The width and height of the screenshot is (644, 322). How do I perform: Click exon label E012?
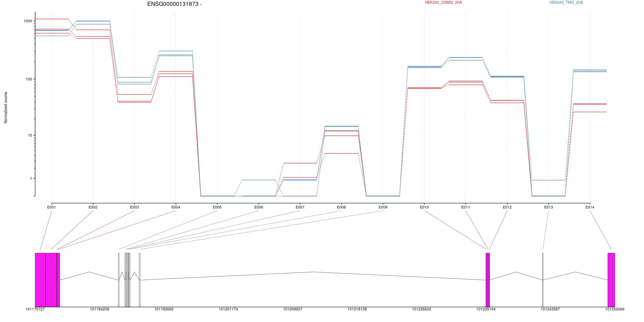[x=507, y=207]
